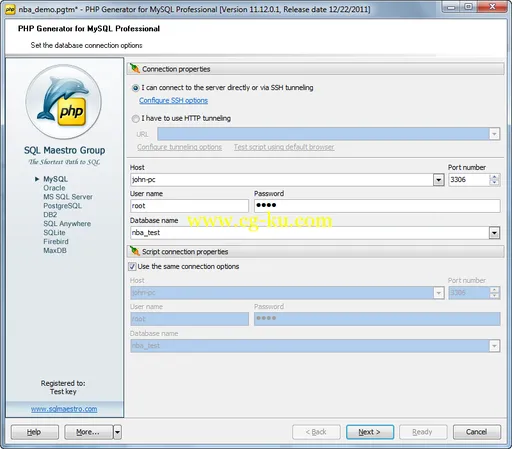This screenshot has height=449, width=512.
Task: Select DB2 in the product list
Action: [x=50, y=215]
